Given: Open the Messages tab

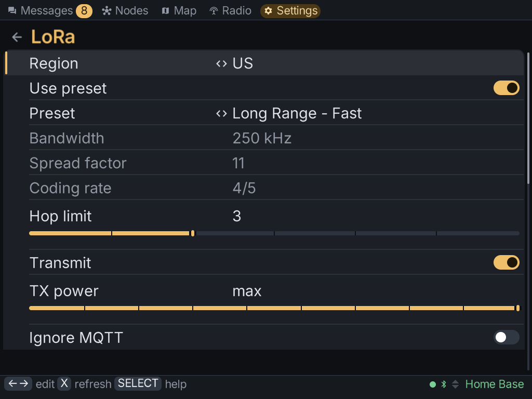Looking at the screenshot, I should (x=50, y=11).
